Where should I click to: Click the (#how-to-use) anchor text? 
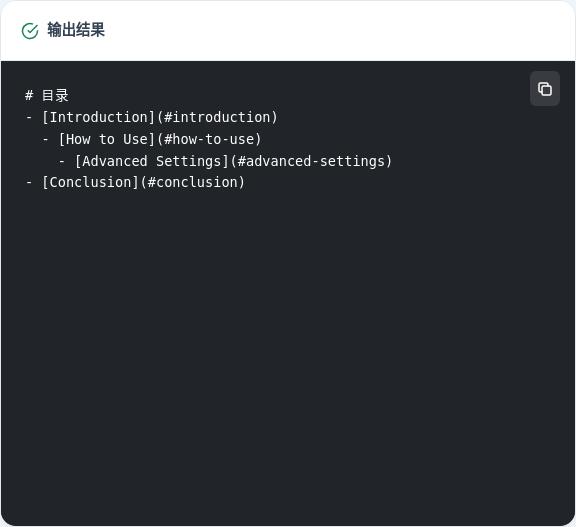click(x=209, y=139)
